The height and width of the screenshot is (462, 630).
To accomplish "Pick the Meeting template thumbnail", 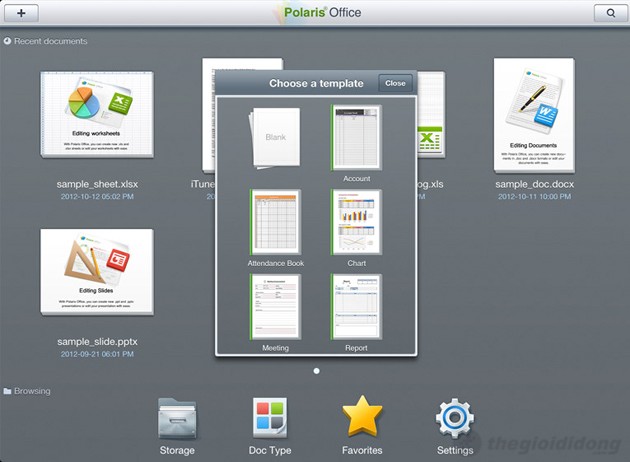I will pos(276,307).
